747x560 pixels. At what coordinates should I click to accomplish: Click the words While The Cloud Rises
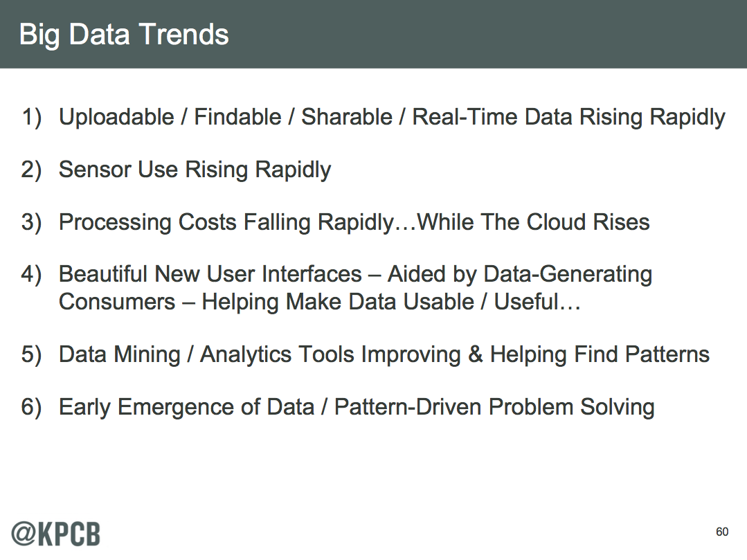click(x=534, y=222)
